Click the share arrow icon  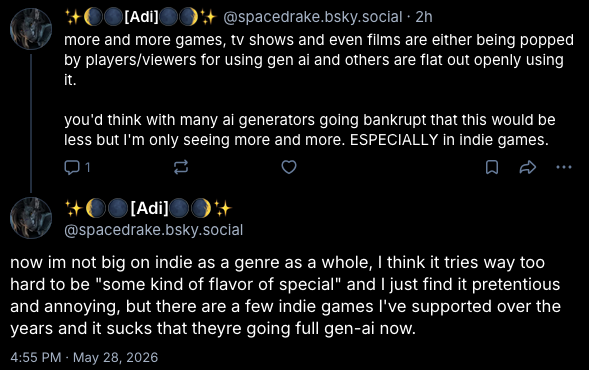coord(527,167)
